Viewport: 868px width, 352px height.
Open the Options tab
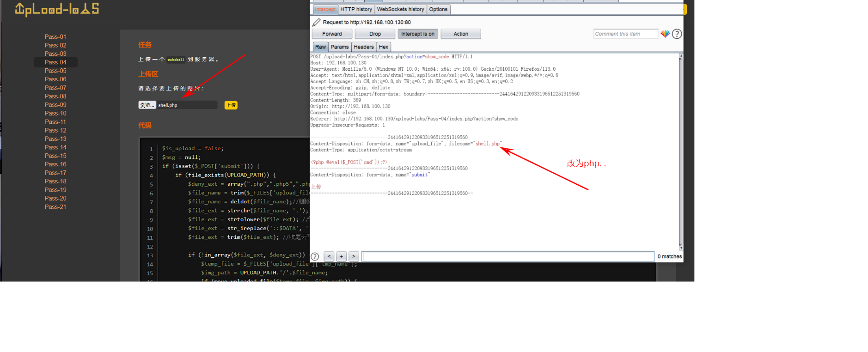(x=438, y=9)
